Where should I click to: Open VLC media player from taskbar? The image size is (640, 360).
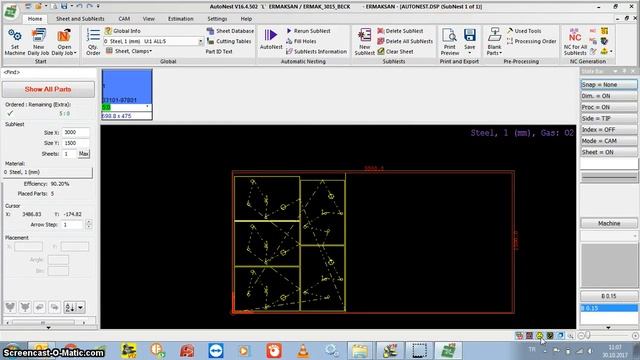coord(303,351)
